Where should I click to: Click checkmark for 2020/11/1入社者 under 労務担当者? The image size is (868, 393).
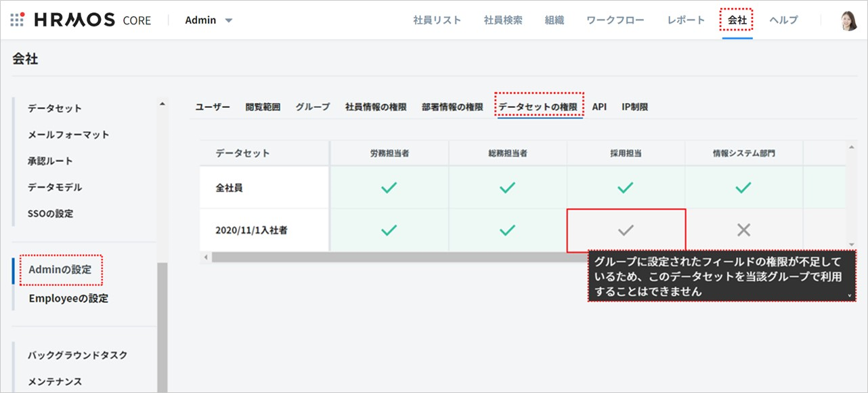(389, 230)
